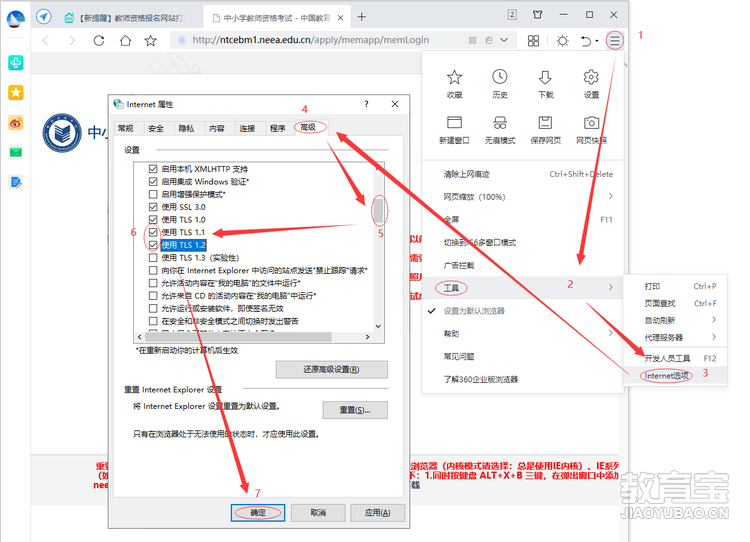Start 无痕模式 incognito mode icon

pyautogui.click(x=500, y=122)
